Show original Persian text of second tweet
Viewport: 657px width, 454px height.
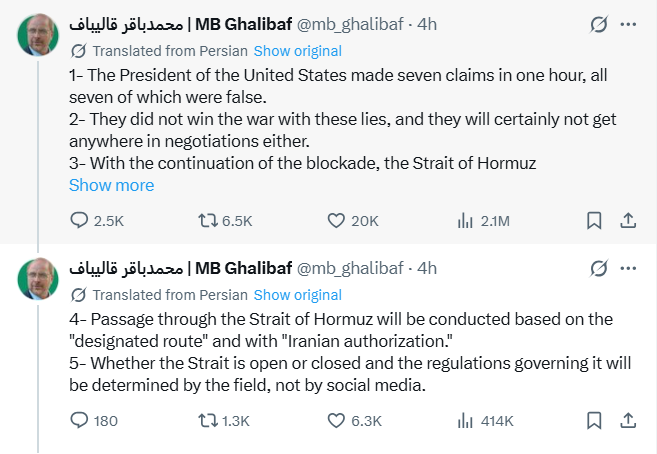tap(297, 295)
